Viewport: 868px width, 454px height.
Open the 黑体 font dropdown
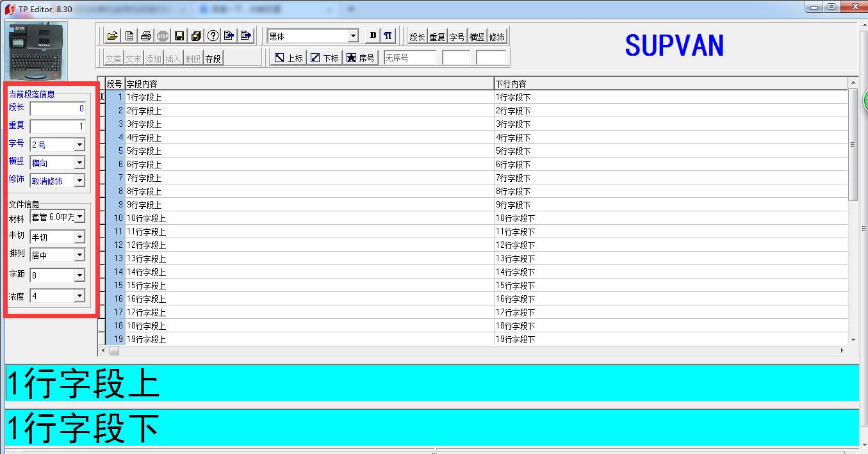tap(353, 36)
